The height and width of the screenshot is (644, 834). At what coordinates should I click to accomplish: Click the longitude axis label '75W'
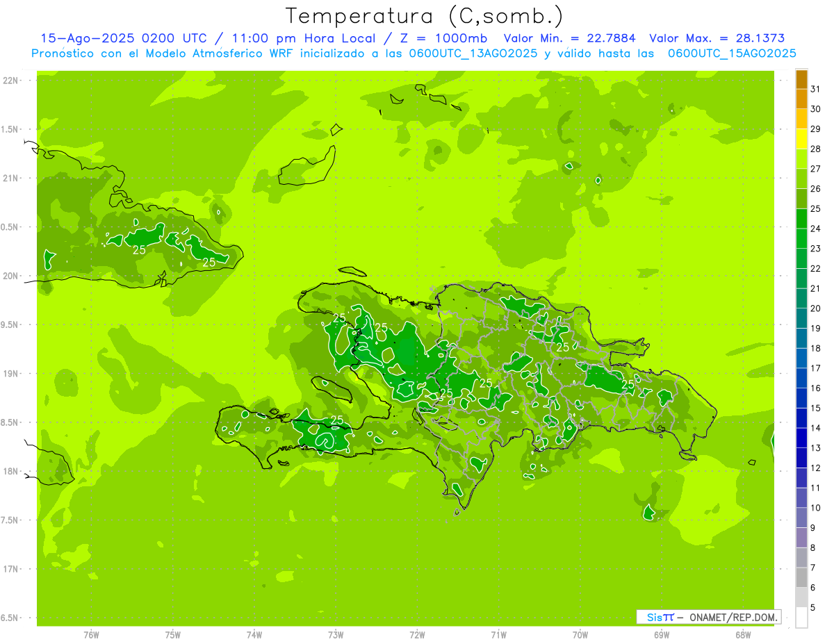(173, 635)
